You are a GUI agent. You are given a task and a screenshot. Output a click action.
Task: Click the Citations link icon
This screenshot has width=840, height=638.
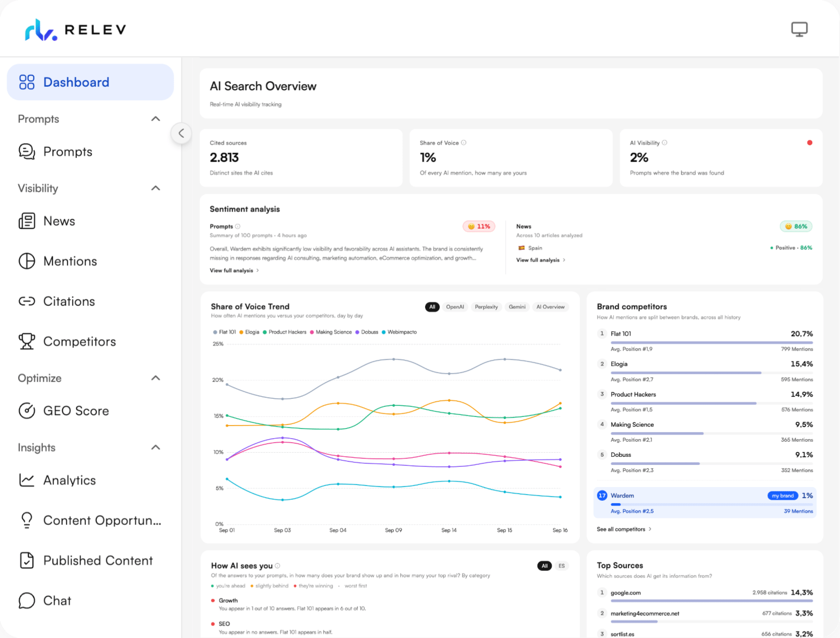pyautogui.click(x=27, y=301)
